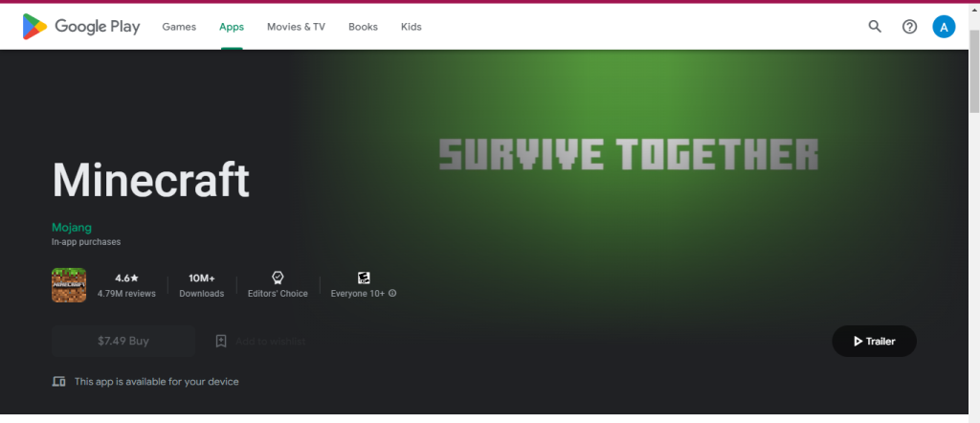Click the In-app purchases text
This screenshot has width=980, height=423.
[x=86, y=242]
